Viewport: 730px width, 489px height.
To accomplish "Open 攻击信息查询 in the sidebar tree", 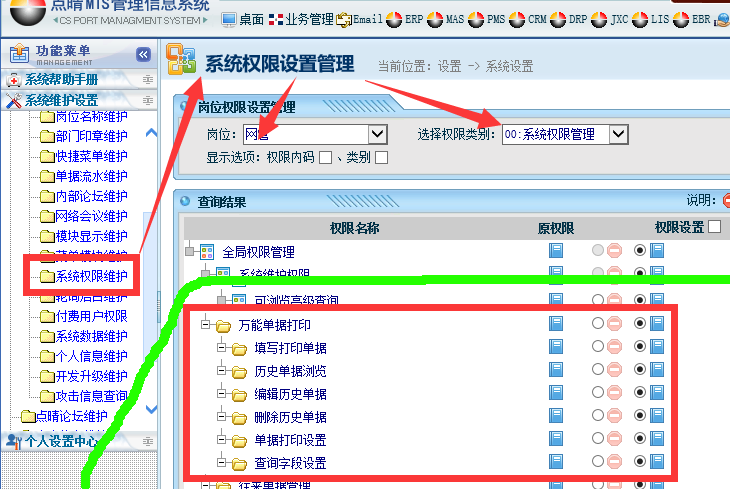I will [x=84, y=396].
